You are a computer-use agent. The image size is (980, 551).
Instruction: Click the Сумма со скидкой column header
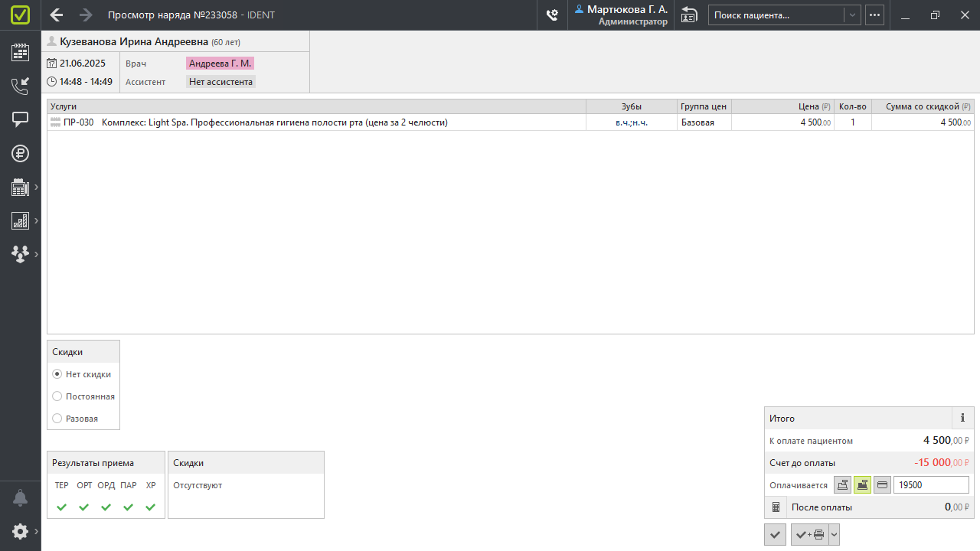point(923,106)
